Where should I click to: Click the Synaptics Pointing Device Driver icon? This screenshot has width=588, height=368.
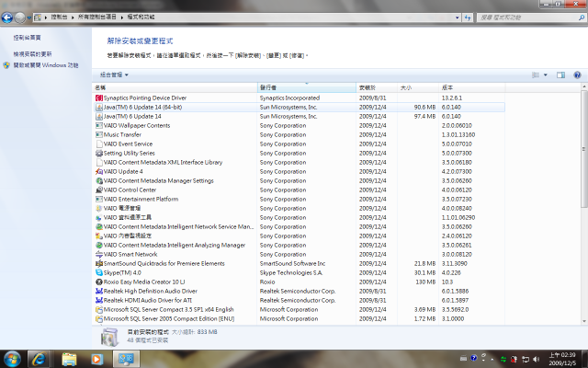[x=99, y=98]
